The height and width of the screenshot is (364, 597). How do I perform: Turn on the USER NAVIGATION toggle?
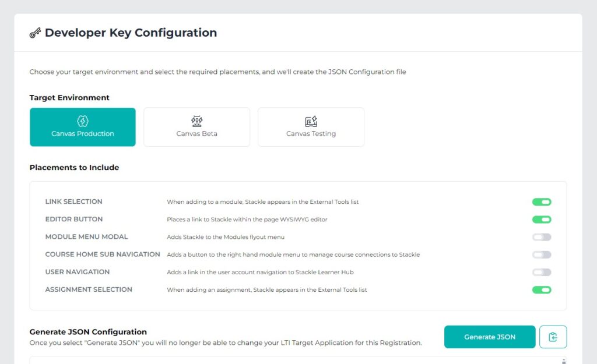coord(542,272)
